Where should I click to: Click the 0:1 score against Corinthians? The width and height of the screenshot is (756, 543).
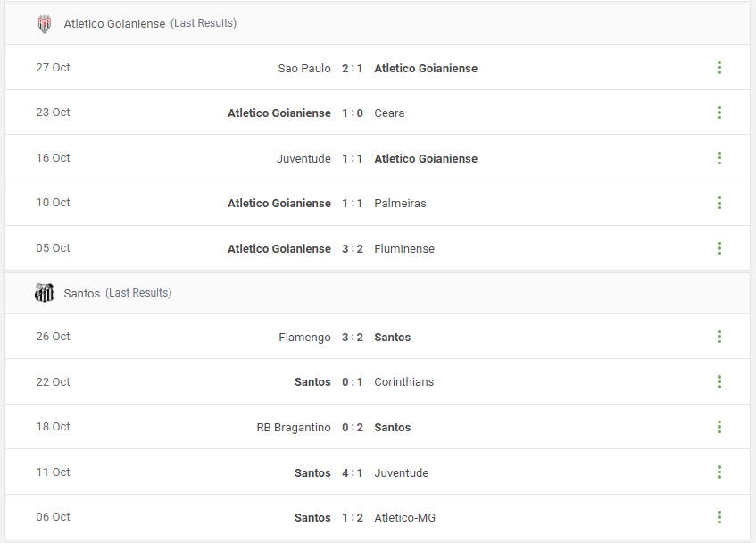pyautogui.click(x=352, y=382)
